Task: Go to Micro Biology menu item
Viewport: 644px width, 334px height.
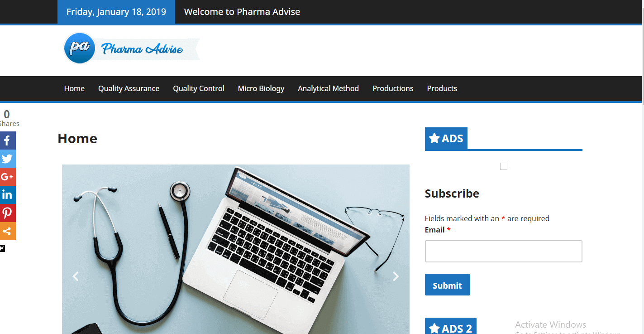Action: coord(261,88)
